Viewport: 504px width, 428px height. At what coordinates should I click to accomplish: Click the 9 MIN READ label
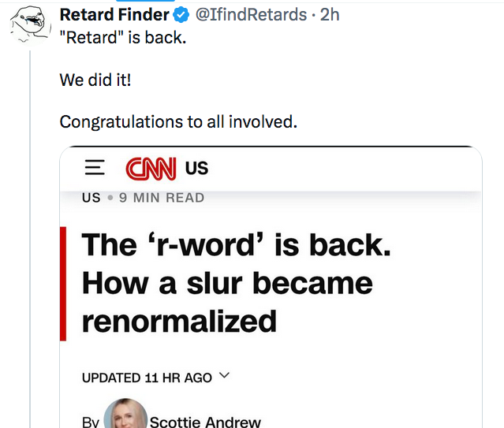[162, 198]
